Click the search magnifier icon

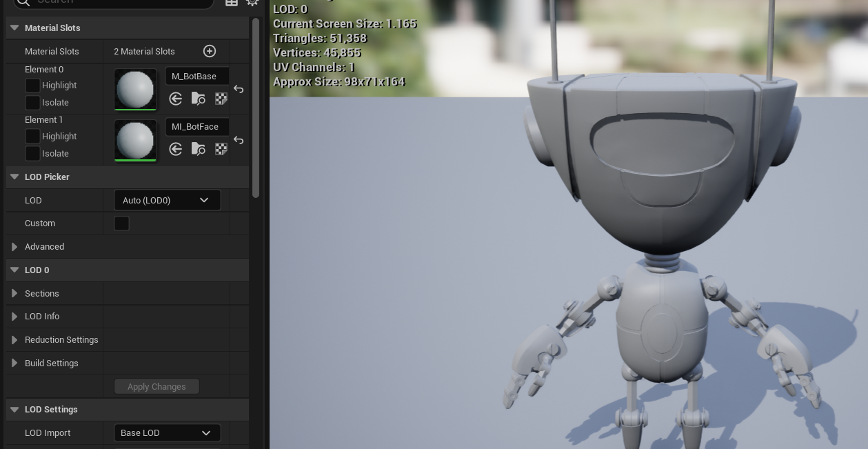pos(23,2)
